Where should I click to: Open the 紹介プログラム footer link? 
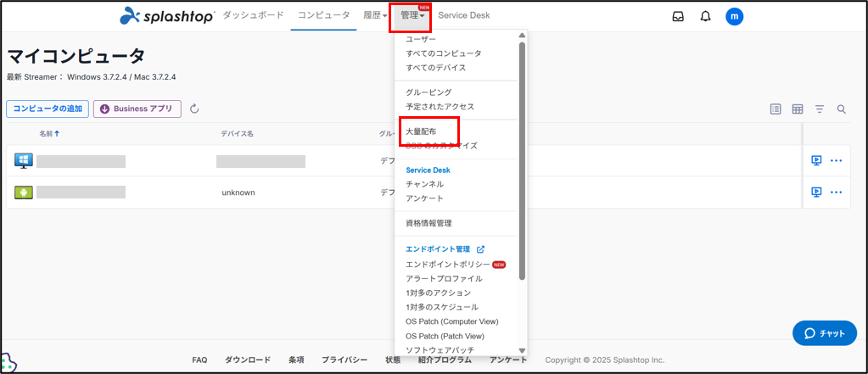click(x=445, y=360)
